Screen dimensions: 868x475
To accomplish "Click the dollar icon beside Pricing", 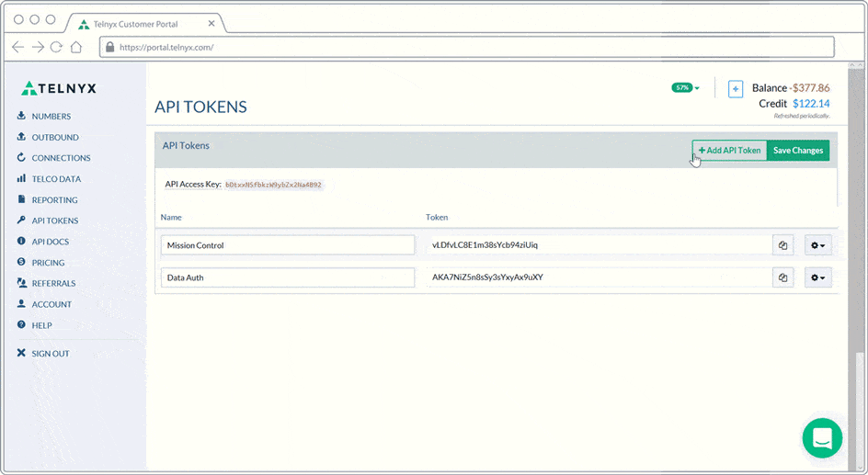I will click(21, 262).
